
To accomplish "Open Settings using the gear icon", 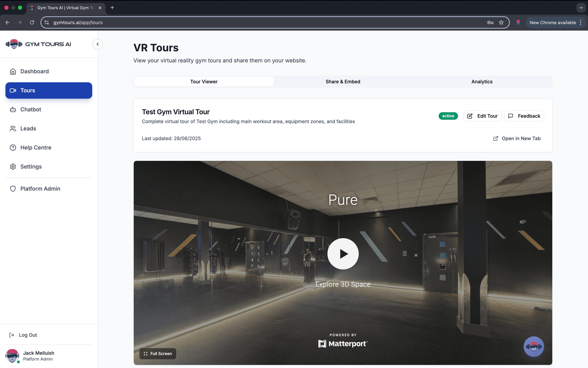I will click(13, 166).
